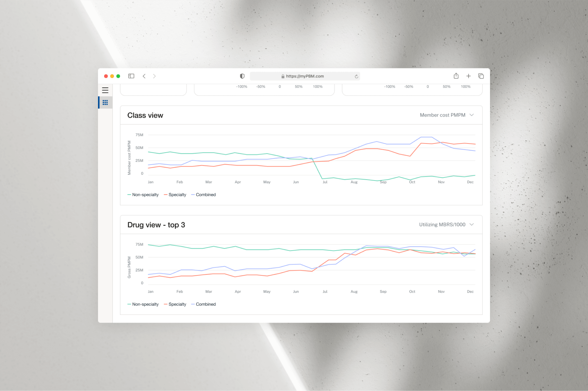Open the Member cost PMPM dropdown
The image size is (588, 391).
tap(442, 115)
